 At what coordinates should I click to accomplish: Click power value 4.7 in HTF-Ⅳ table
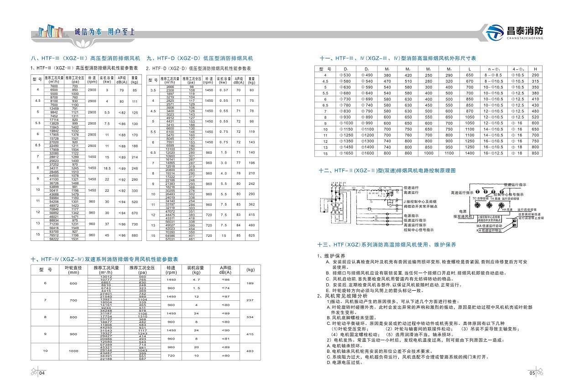pos(197,279)
